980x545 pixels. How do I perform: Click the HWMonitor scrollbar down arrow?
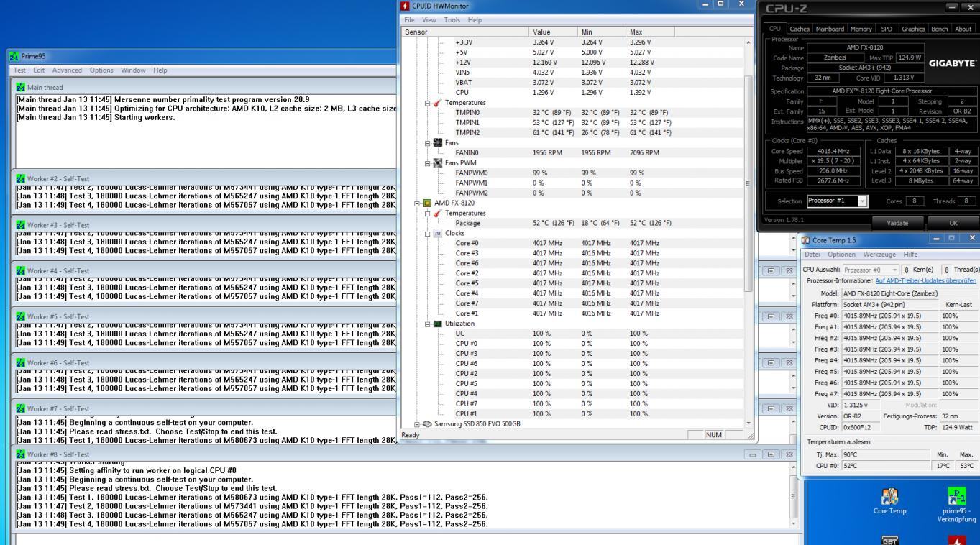[748, 423]
